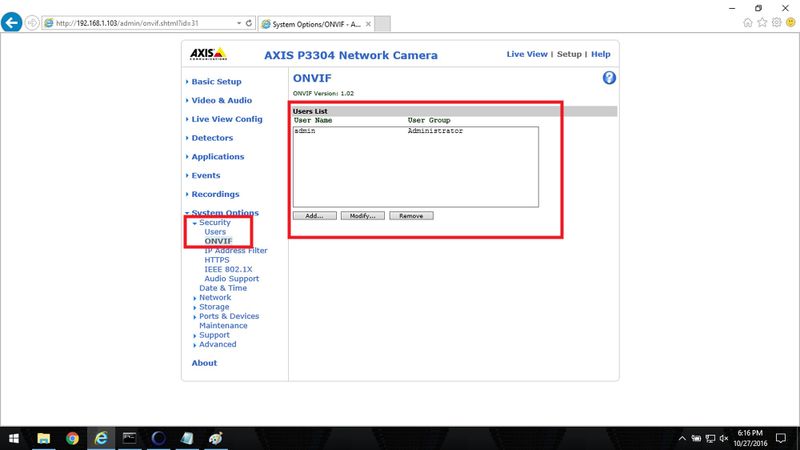This screenshot has width=800, height=450.
Task: Expand the Support submenu
Action: 214,335
